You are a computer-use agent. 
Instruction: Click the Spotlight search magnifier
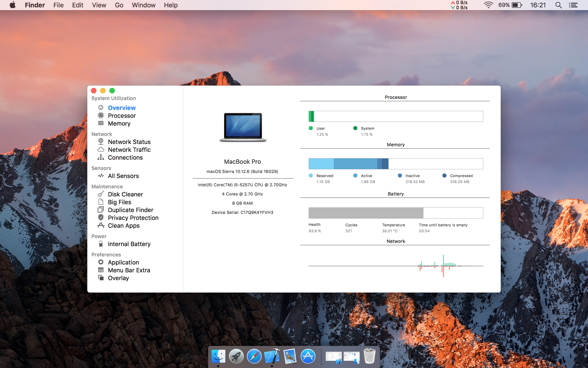(x=559, y=5)
